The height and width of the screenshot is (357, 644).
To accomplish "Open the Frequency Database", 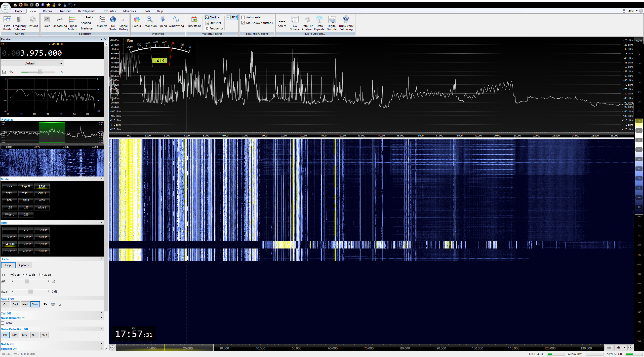I will 20,23.
